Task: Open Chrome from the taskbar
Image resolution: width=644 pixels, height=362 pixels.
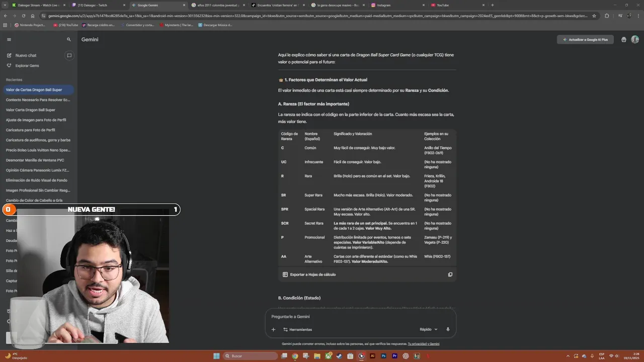Action: coord(295,356)
